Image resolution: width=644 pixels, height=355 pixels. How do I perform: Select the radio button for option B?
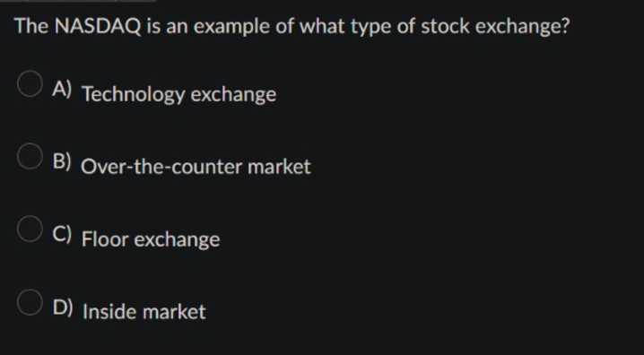pyautogui.click(x=30, y=156)
